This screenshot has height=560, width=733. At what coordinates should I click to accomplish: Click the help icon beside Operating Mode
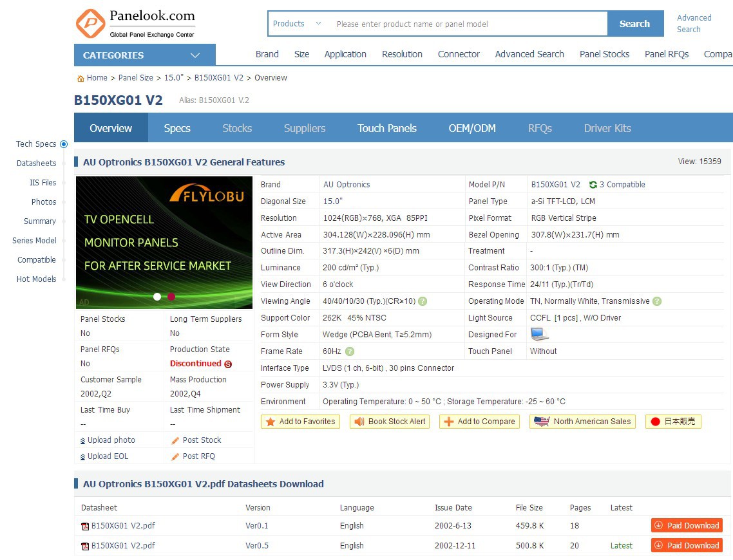(x=657, y=301)
